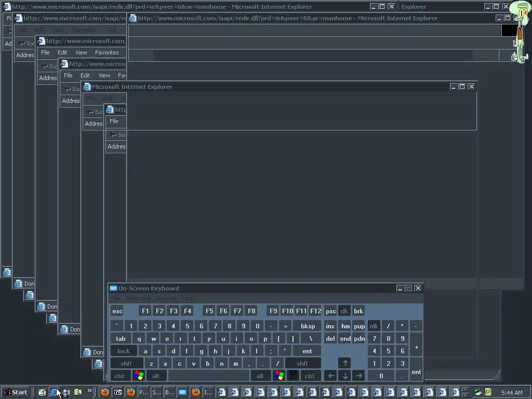
Task: Click the tab key
Action: [x=121, y=338]
